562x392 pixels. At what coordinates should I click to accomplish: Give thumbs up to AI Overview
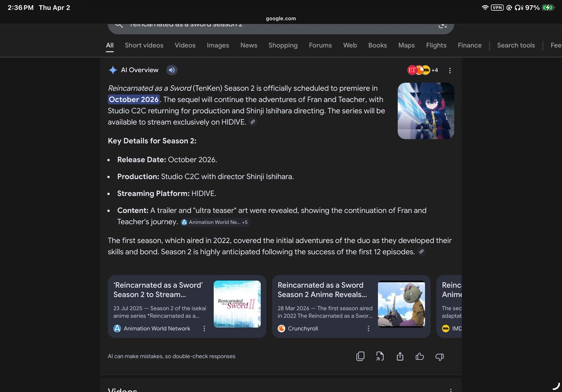(420, 356)
